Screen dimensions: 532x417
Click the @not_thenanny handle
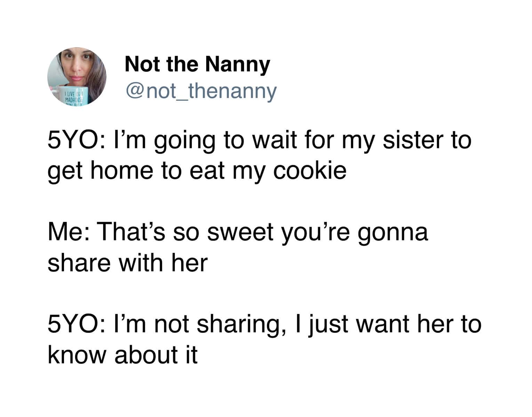click(201, 91)
